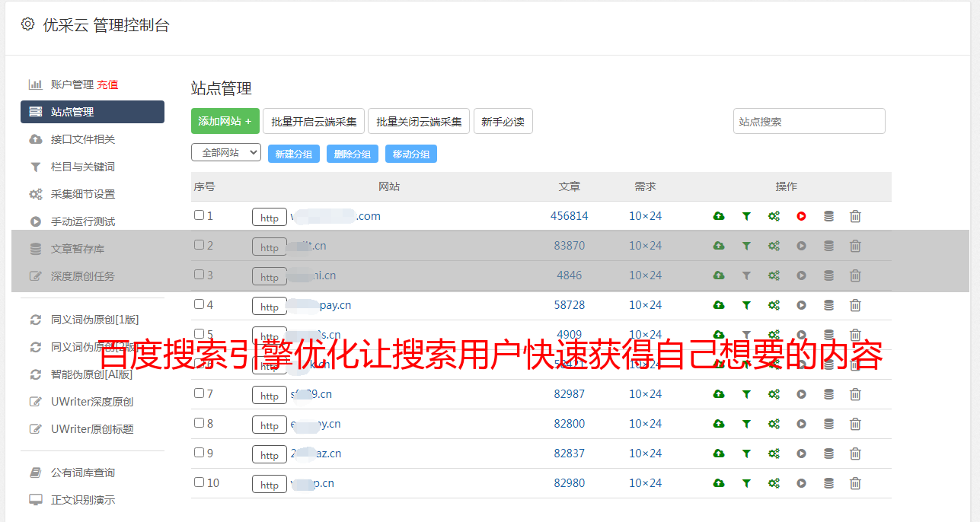Focus the 站点搜索 search field
The height and width of the screenshot is (522, 980).
point(809,121)
